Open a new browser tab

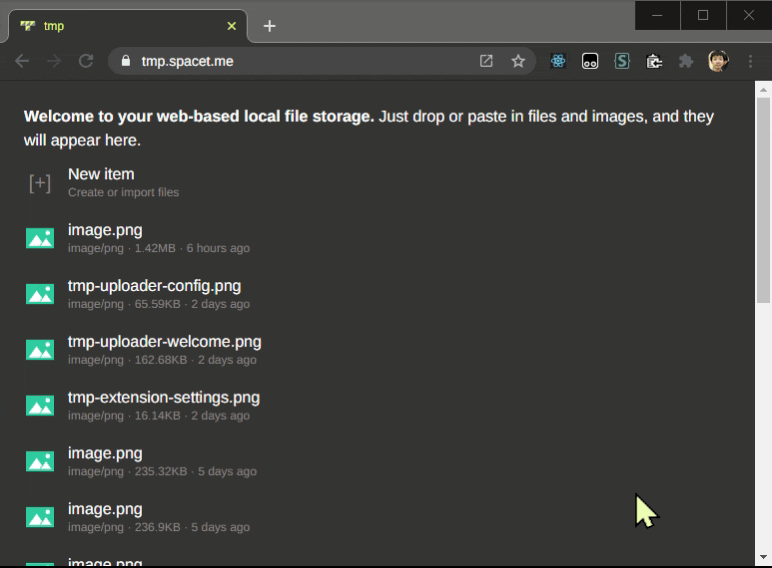click(269, 26)
